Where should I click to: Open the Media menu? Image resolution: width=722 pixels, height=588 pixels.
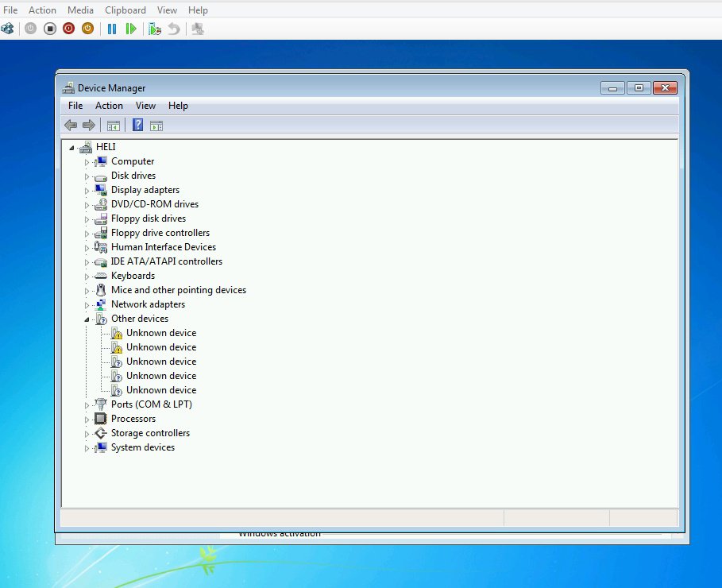[80, 10]
